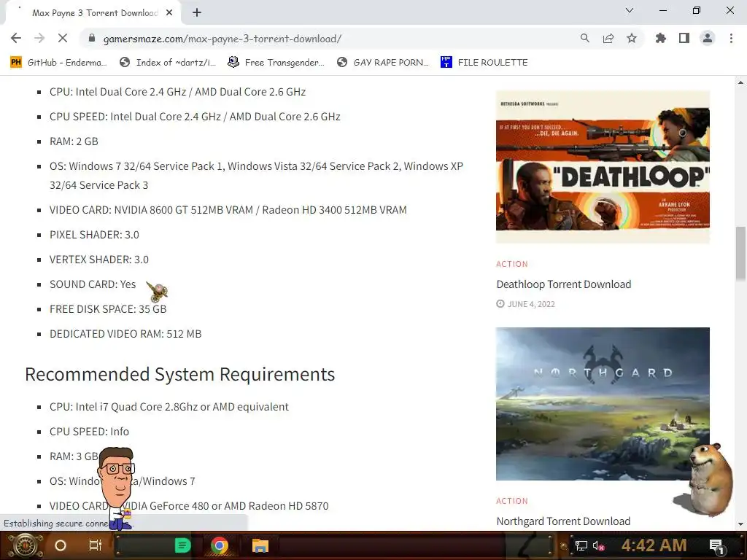Click the forward navigation arrow

point(39,39)
